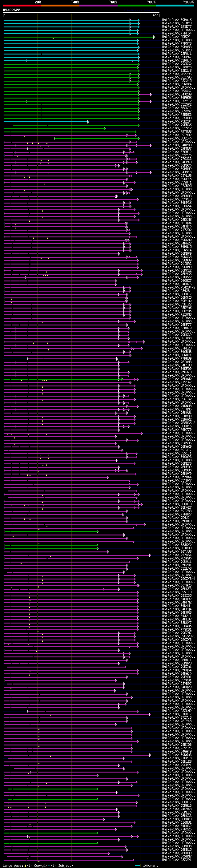This screenshot has height=868, width=197.
Task: Select label UniRef100_B8JKV0
Action: [176, 544]
